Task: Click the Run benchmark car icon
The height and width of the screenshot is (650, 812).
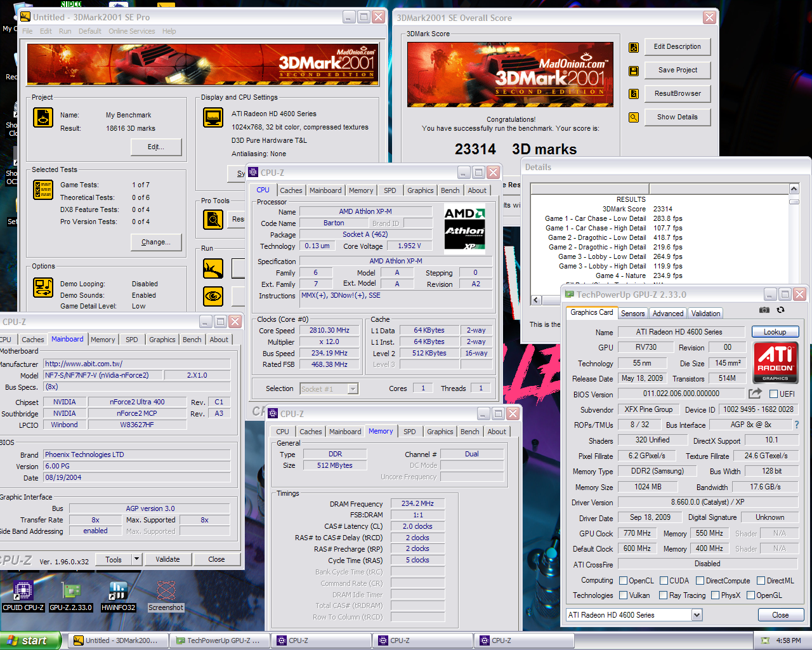Action: pos(213,269)
